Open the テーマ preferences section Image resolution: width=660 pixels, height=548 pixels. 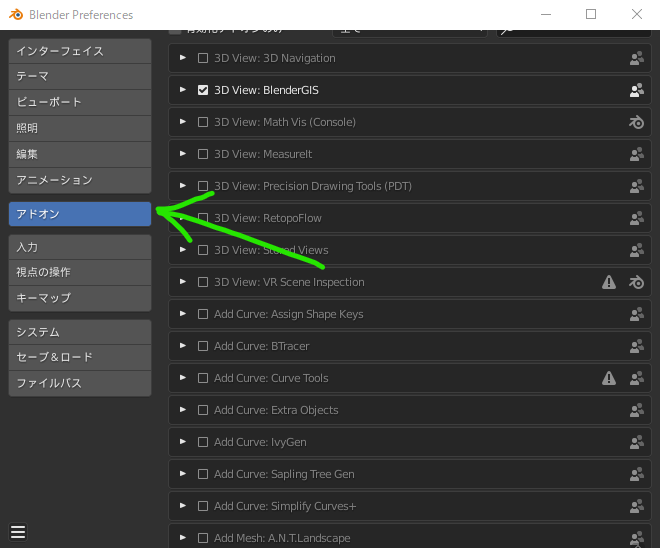pyautogui.click(x=80, y=77)
